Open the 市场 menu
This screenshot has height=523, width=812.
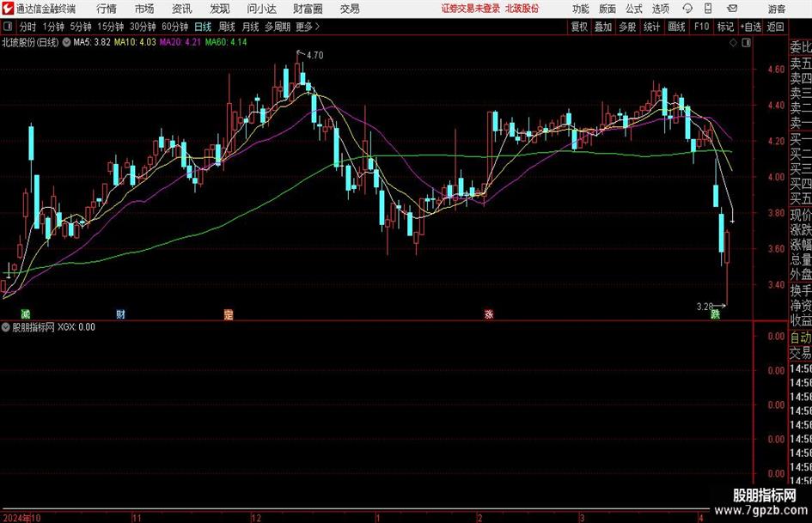point(144,9)
